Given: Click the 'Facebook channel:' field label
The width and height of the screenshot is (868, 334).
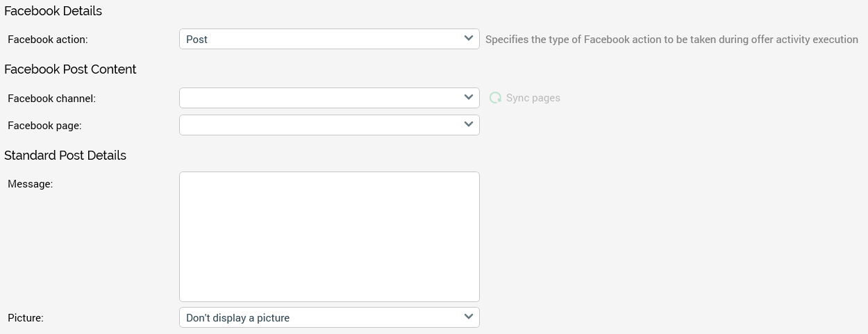Looking at the screenshot, I should point(51,99).
